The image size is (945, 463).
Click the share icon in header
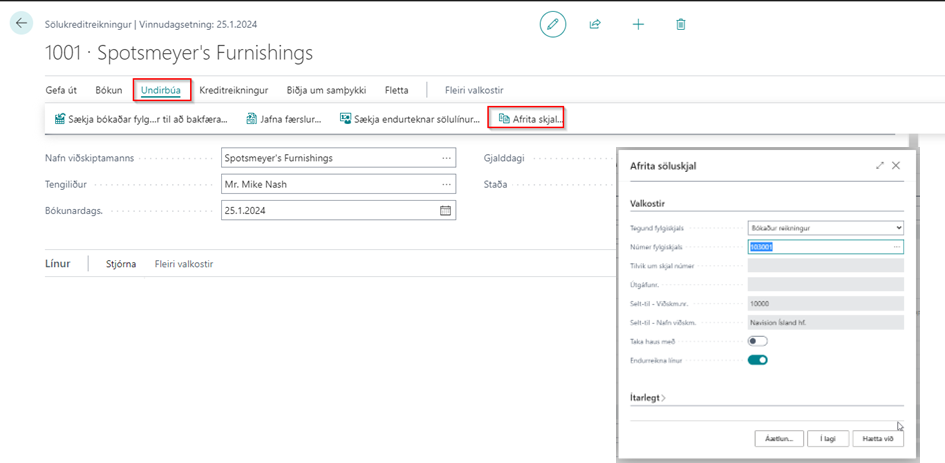596,24
